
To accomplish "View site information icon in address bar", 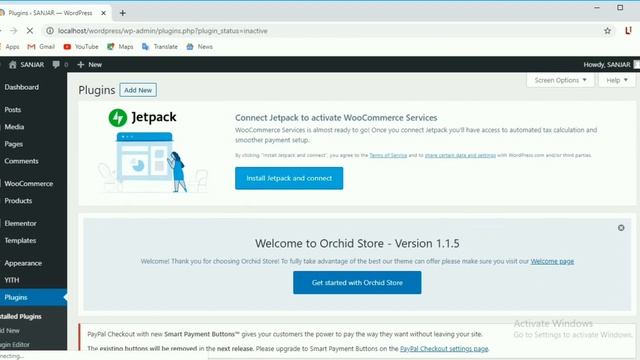I will click(50, 31).
